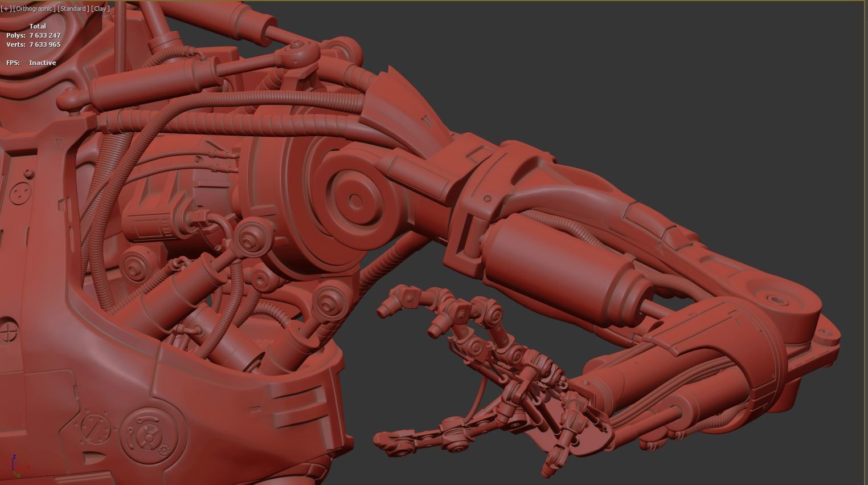This screenshot has height=485, width=868.
Task: Select the Polys count value 7 633 247
Action: click(45, 35)
